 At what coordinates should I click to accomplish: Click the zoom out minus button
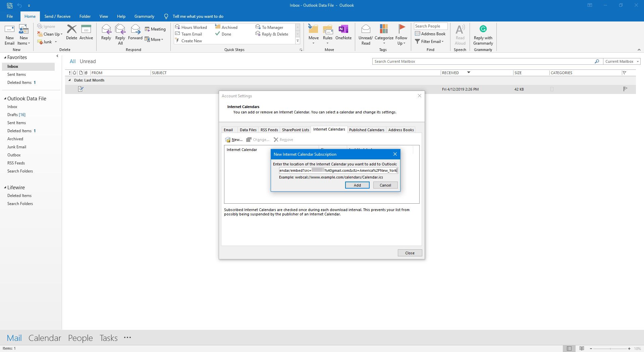point(591,349)
